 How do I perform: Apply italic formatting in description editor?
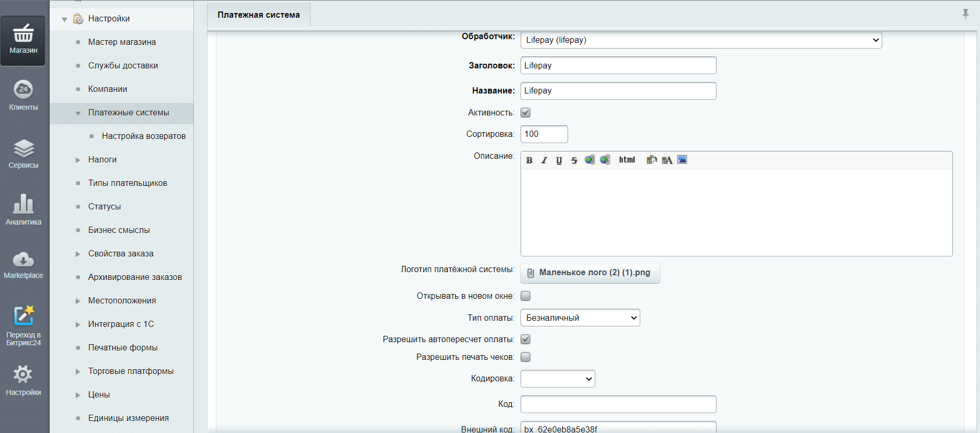544,160
